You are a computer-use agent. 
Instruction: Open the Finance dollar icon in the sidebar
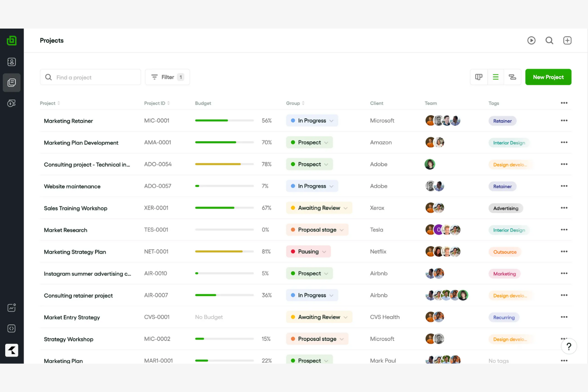tap(12, 103)
